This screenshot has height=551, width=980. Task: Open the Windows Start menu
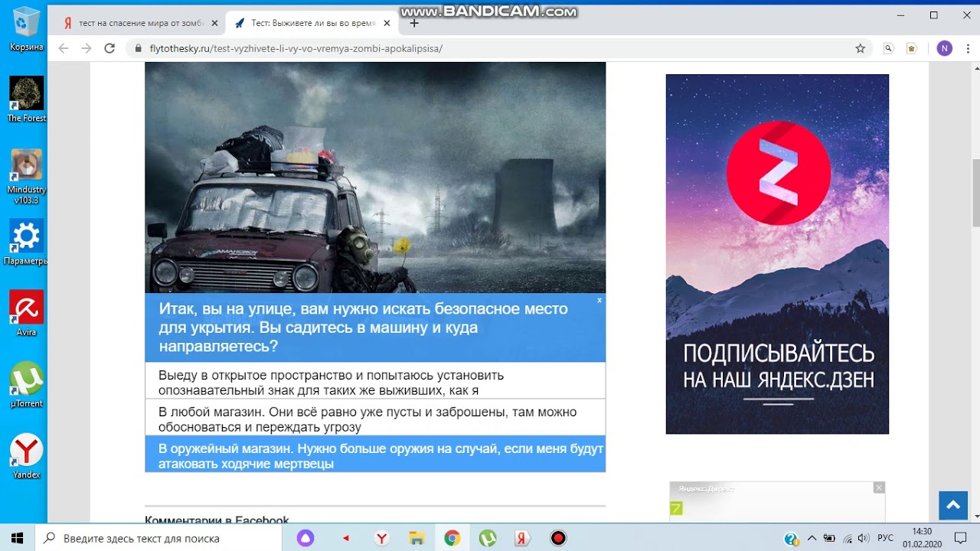pos(18,538)
